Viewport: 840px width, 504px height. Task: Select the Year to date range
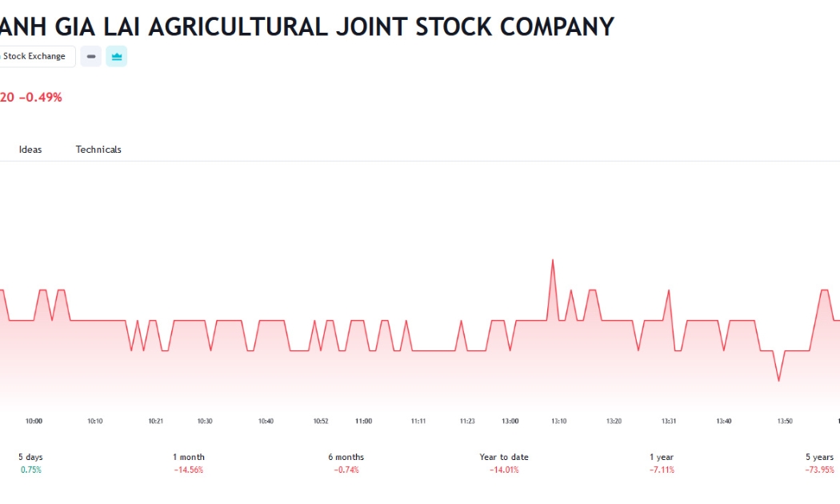504,463
